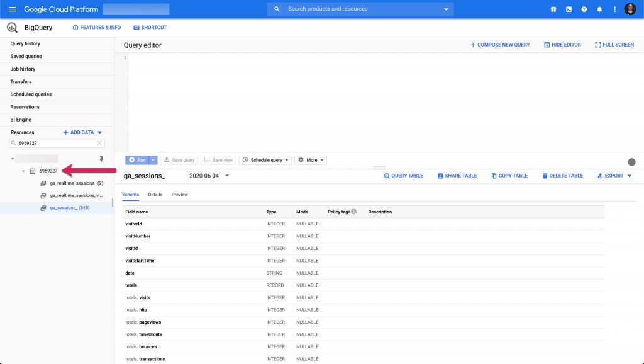The image size is (644, 364).
Task: Click Compose New Query button
Action: click(x=500, y=45)
